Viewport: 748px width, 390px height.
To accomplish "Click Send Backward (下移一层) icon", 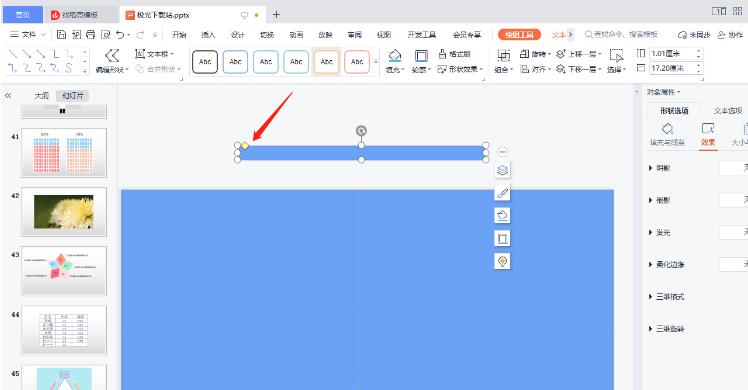I will [561, 69].
